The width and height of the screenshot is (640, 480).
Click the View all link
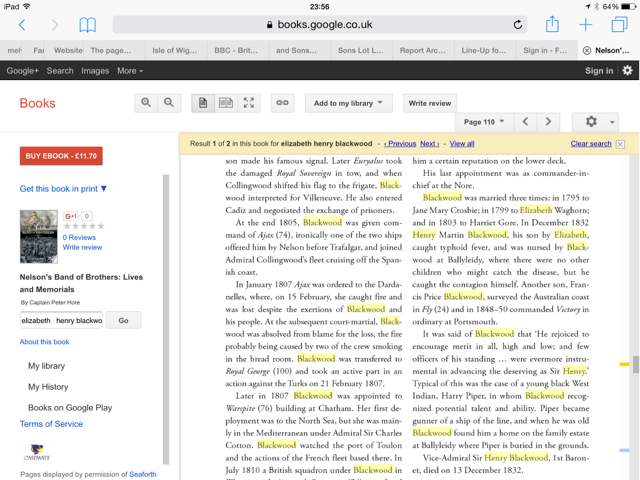(x=462, y=144)
